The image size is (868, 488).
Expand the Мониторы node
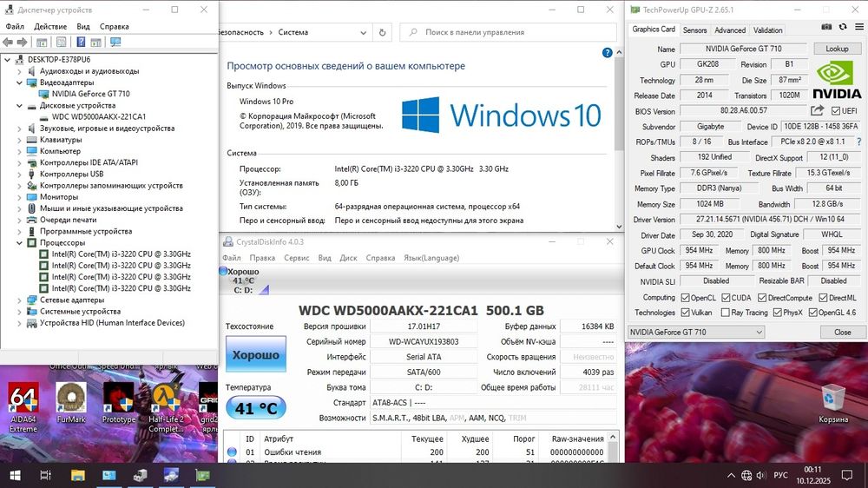(x=19, y=196)
